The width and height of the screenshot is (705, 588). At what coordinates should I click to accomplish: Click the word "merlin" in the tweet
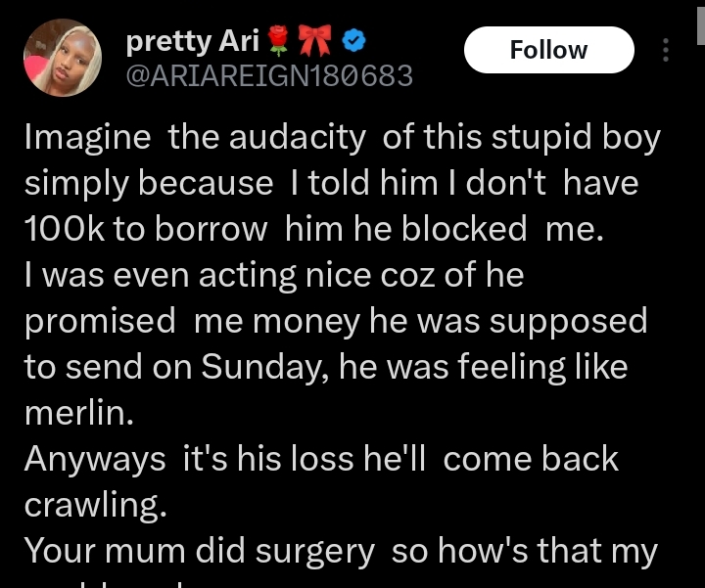[x=77, y=414]
